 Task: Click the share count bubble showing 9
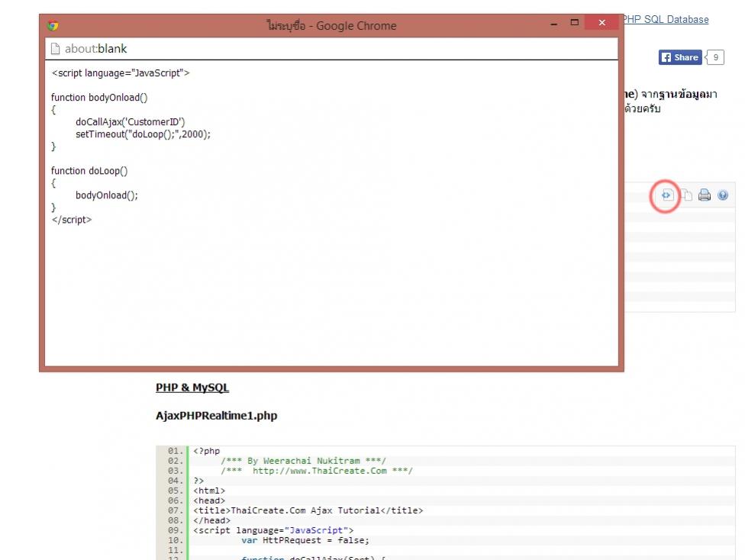tap(715, 57)
